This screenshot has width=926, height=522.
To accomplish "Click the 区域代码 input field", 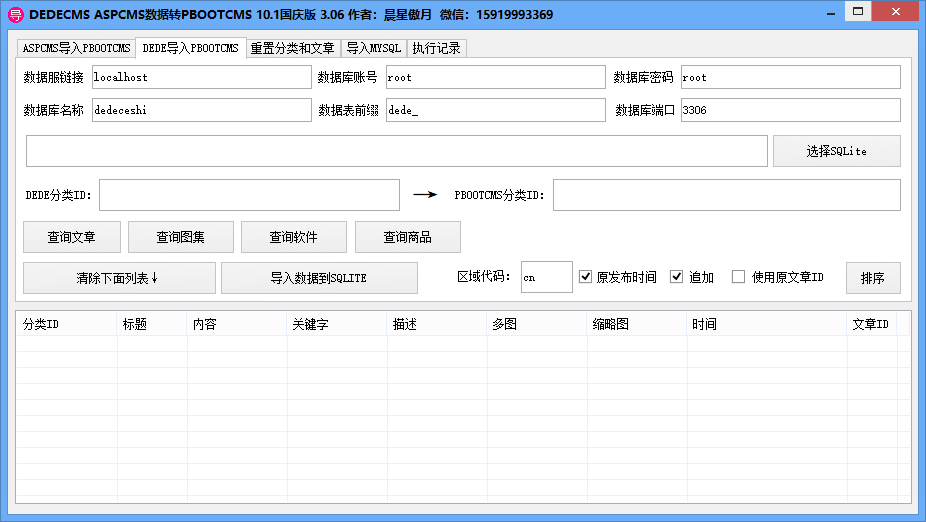I will tap(546, 277).
